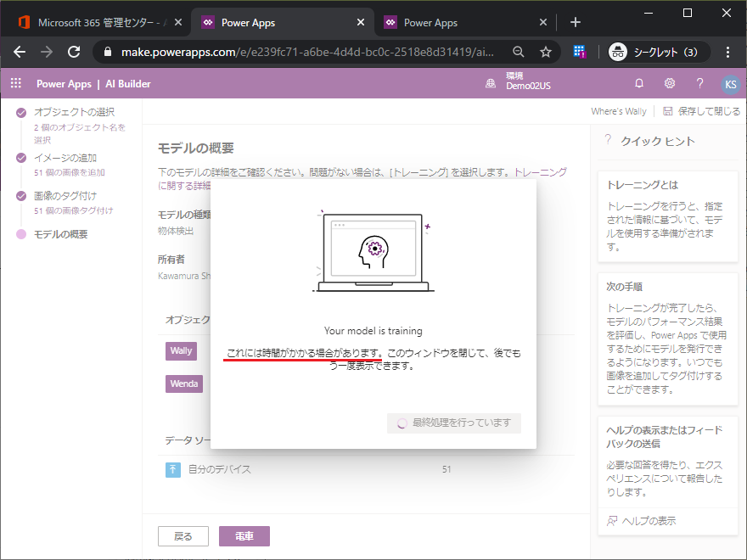Close the third Power Apps tab
747x560 pixels.
[x=543, y=22]
